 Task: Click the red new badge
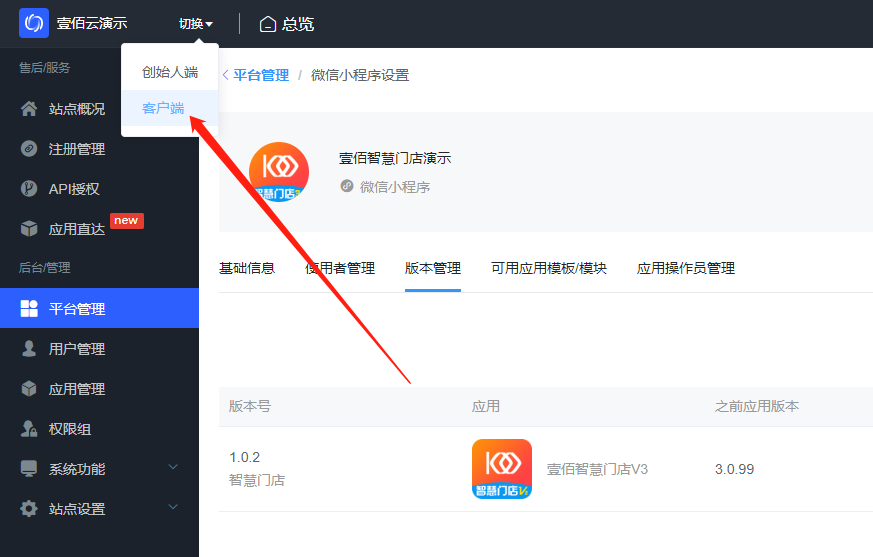[x=126, y=221]
